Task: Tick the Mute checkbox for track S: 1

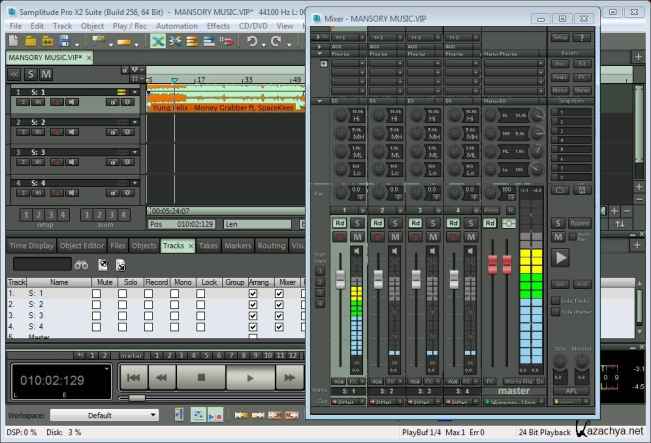Action: (96, 292)
